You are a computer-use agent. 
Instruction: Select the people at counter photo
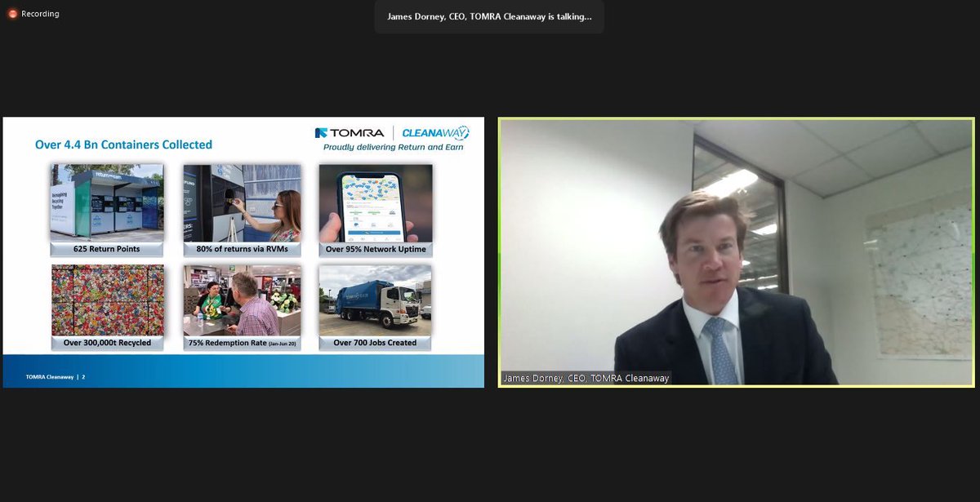(x=242, y=300)
